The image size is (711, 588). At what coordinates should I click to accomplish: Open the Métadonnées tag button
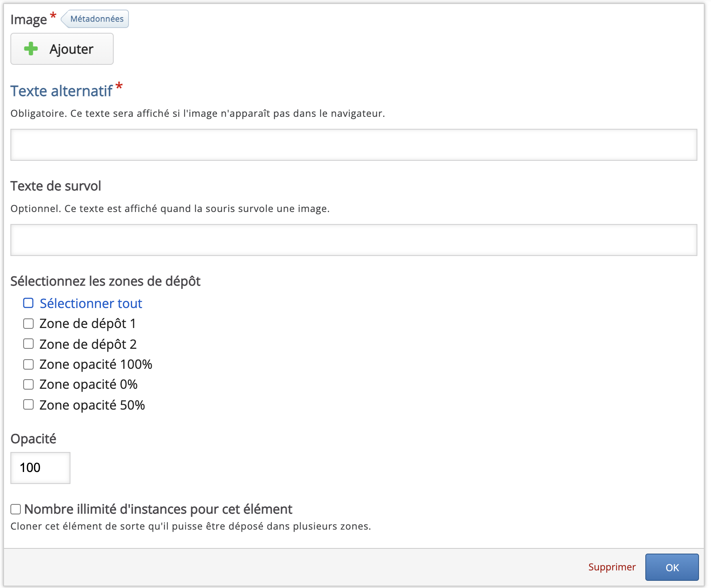96,19
